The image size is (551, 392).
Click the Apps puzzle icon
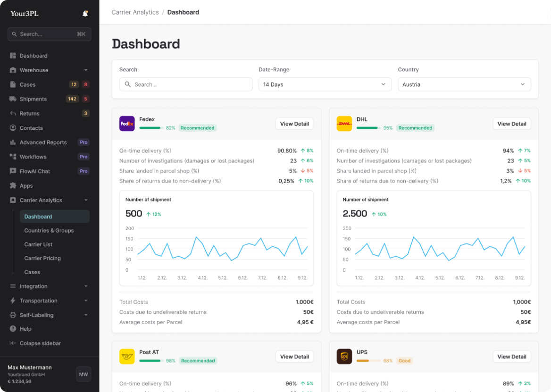(13, 186)
